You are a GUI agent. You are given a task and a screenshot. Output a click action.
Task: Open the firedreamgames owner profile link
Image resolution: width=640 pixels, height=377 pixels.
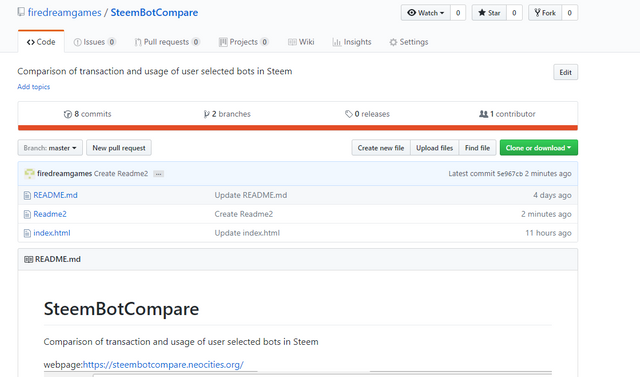click(x=64, y=13)
